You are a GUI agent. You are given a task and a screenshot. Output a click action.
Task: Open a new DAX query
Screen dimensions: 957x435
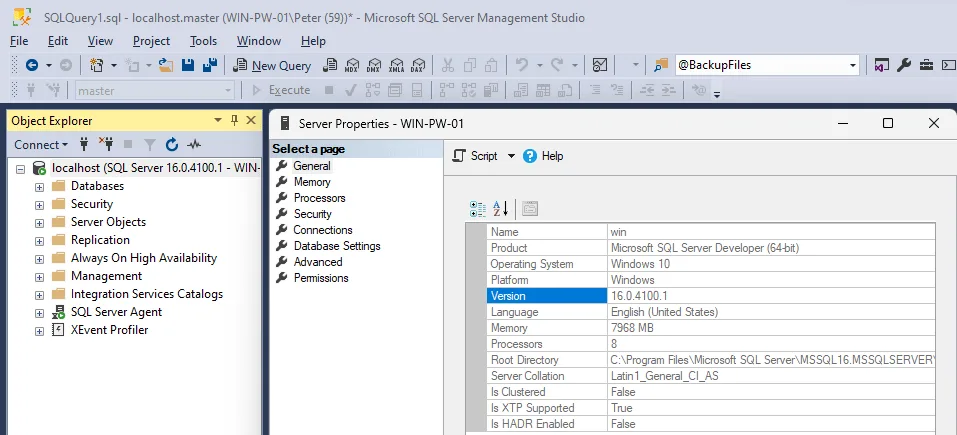(x=418, y=65)
